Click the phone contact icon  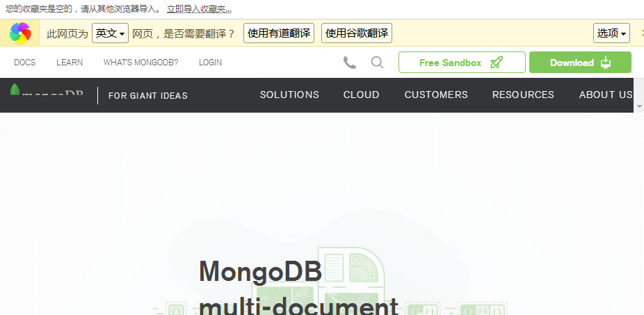click(x=350, y=63)
